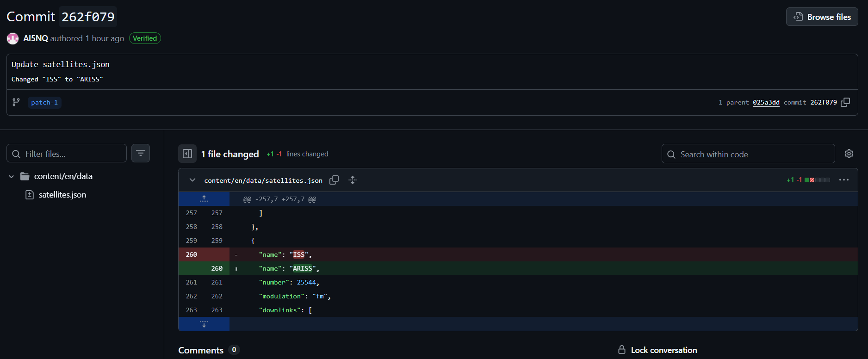Copy the full commit SHA icon
Image resolution: width=868 pixels, height=359 pixels.
click(845, 102)
